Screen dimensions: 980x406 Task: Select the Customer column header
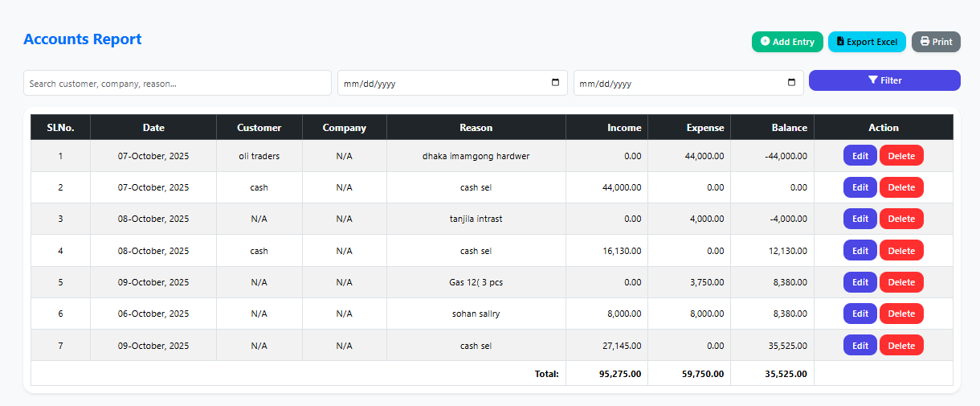(259, 128)
